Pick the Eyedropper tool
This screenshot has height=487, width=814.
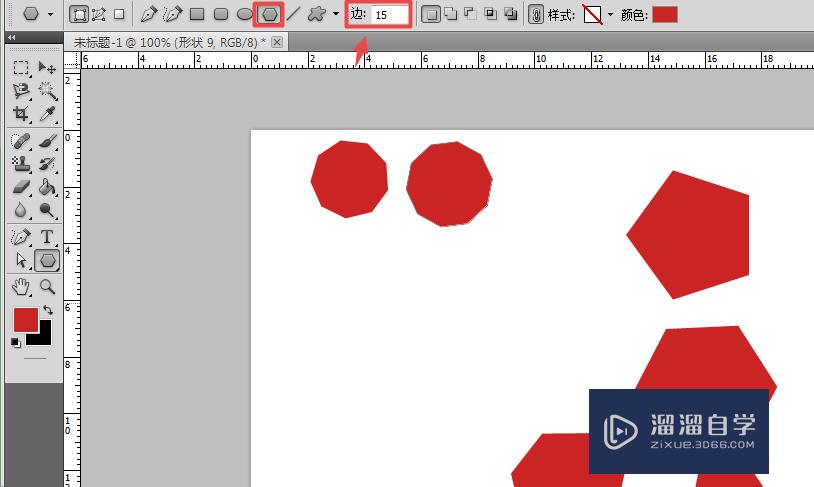tap(47, 114)
